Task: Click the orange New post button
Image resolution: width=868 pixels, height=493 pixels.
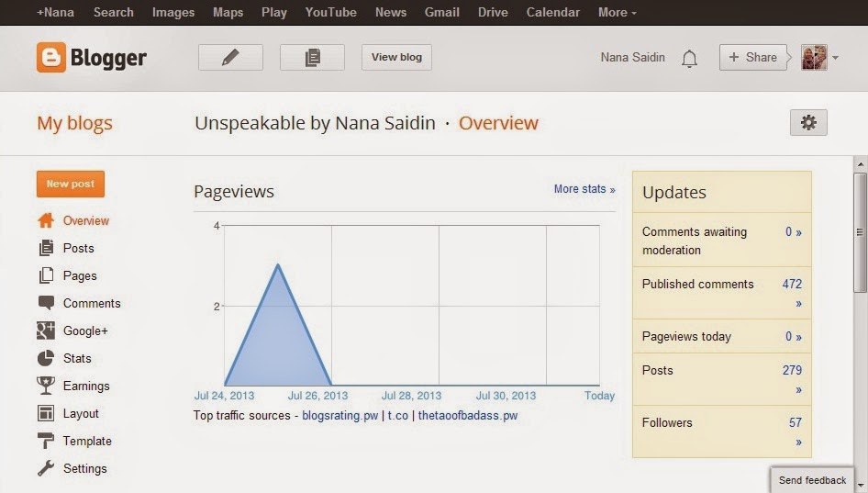Action: (x=71, y=184)
